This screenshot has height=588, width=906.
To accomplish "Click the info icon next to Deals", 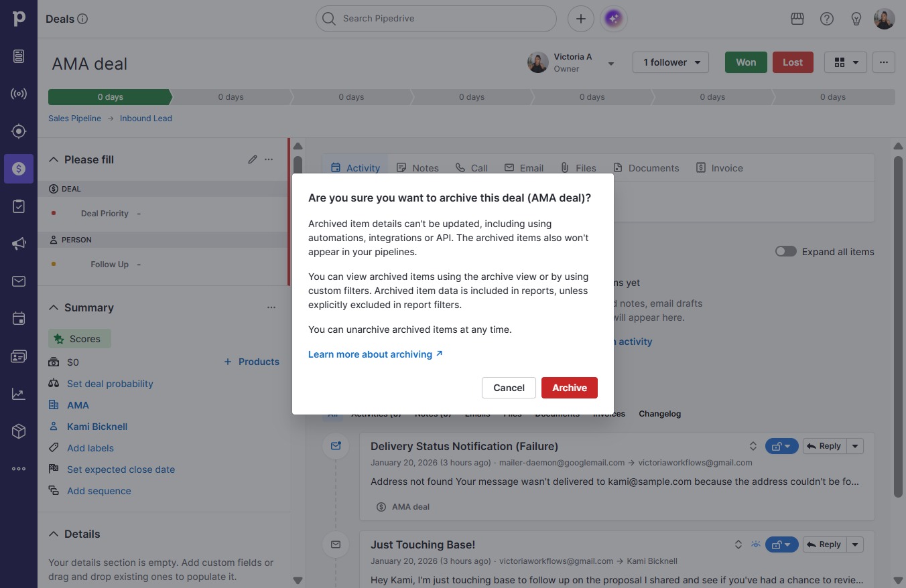I will [x=82, y=19].
